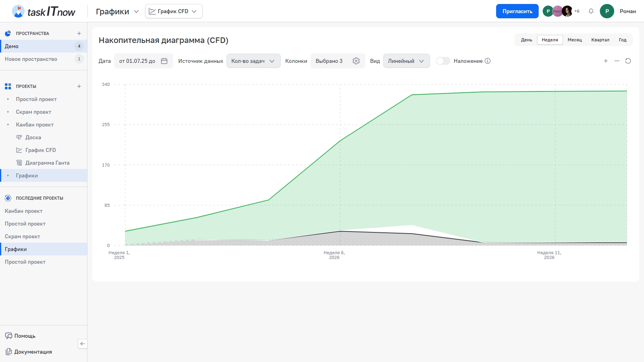Add a new space with plus icon
Viewport: 644px width, 362px height.
[x=79, y=33]
